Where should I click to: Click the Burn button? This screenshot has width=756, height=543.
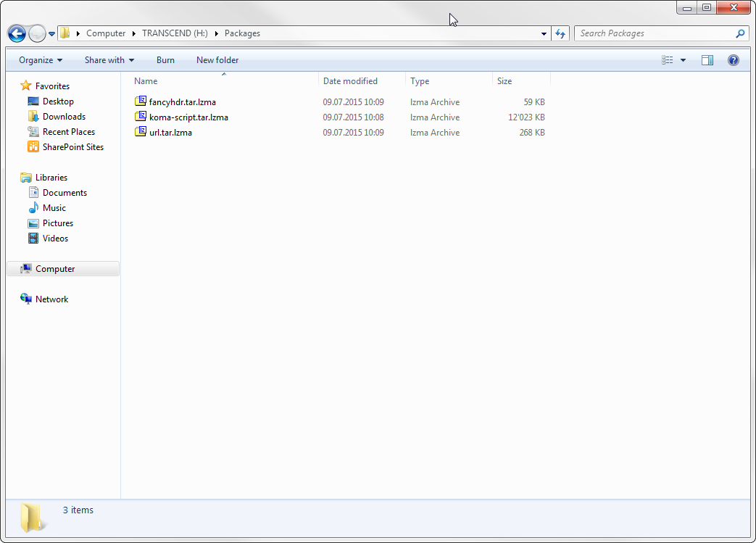[x=165, y=60]
